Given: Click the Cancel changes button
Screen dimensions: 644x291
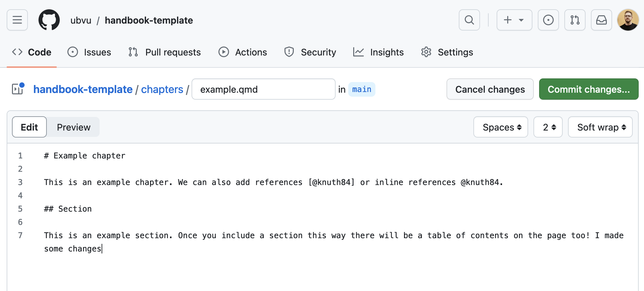Looking at the screenshot, I should (x=490, y=89).
